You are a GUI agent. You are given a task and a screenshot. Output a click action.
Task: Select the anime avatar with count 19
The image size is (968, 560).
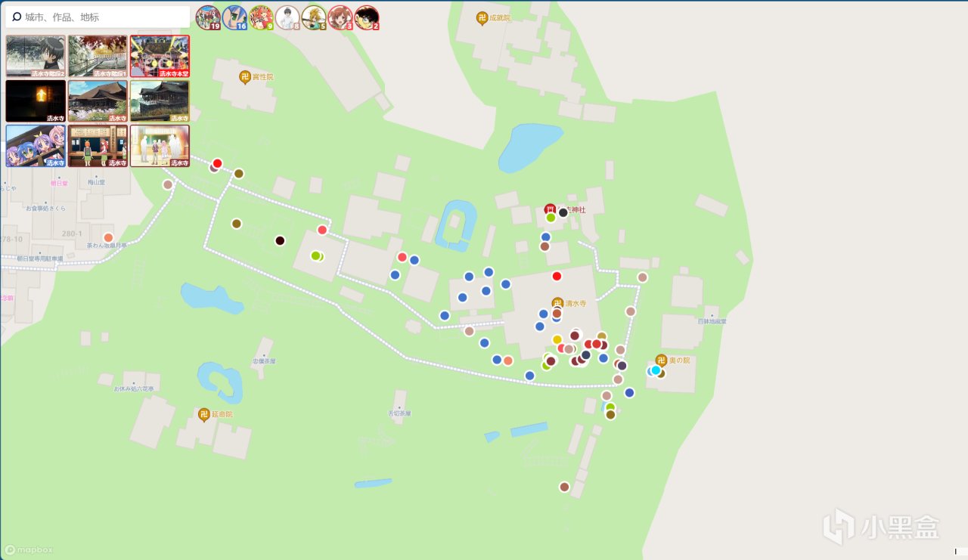pos(208,17)
